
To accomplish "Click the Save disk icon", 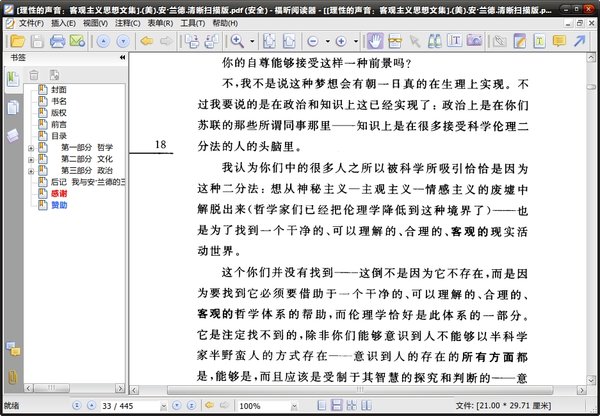I will pyautogui.click(x=37, y=41).
